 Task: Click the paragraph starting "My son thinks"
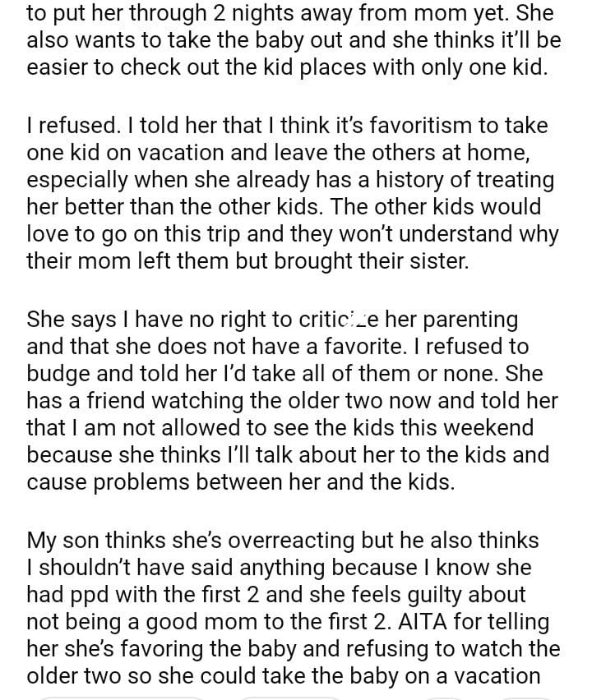tap(293, 608)
